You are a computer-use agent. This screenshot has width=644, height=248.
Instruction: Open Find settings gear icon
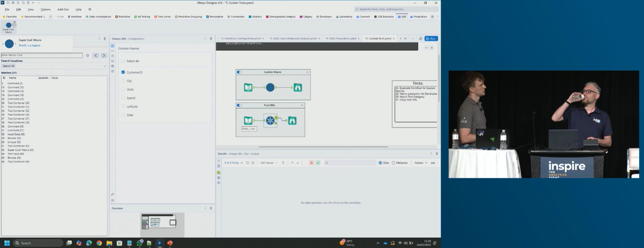[x=87, y=55]
